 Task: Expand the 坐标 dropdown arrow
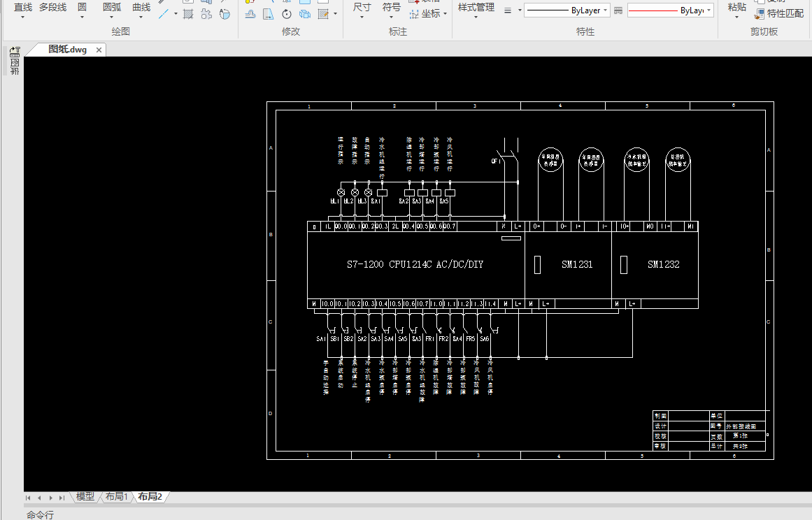[446, 14]
